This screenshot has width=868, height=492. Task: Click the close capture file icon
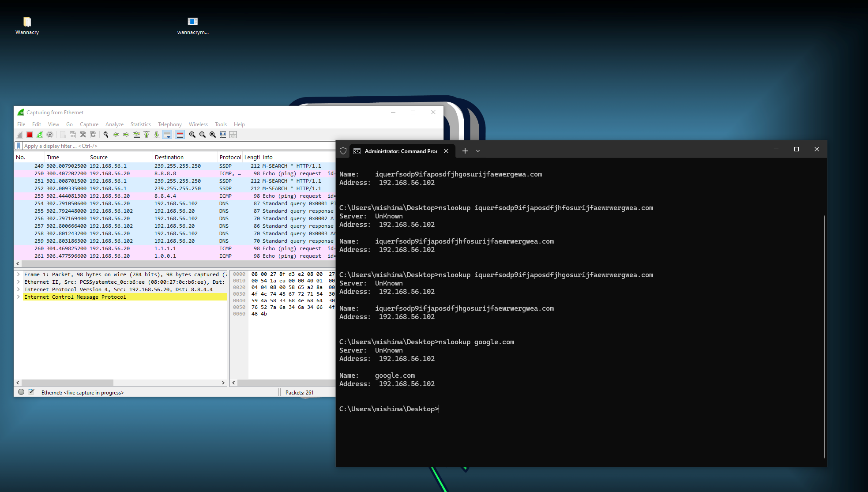click(x=83, y=135)
